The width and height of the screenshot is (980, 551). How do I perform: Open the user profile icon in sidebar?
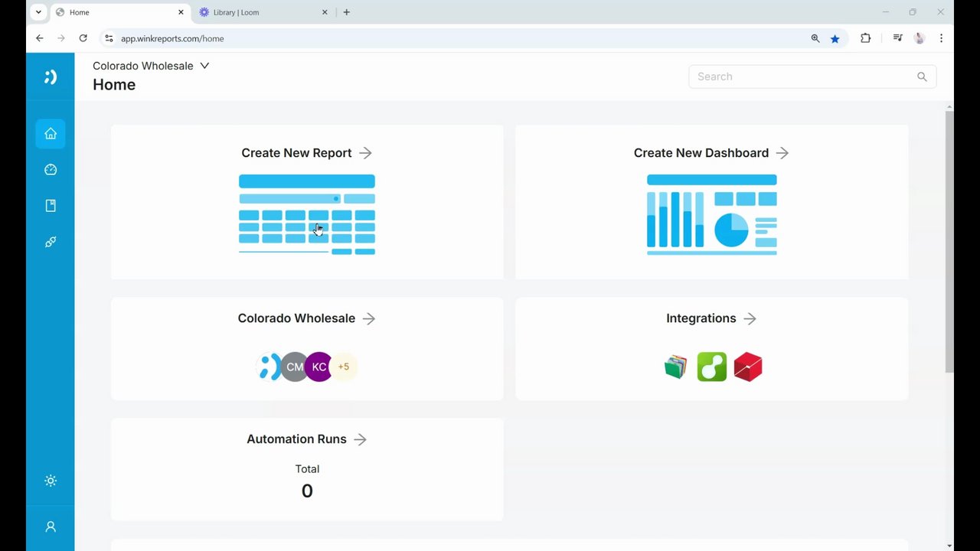[51, 527]
